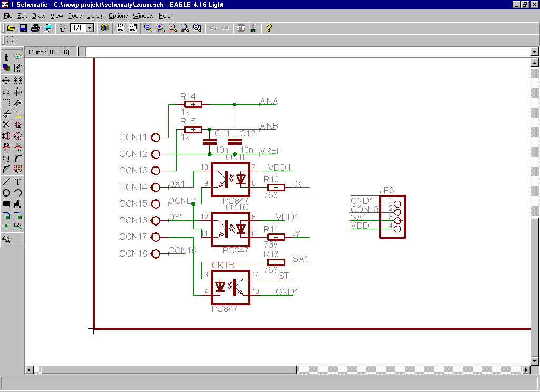Open the sheet selector 1/1 dropdown

(x=89, y=28)
